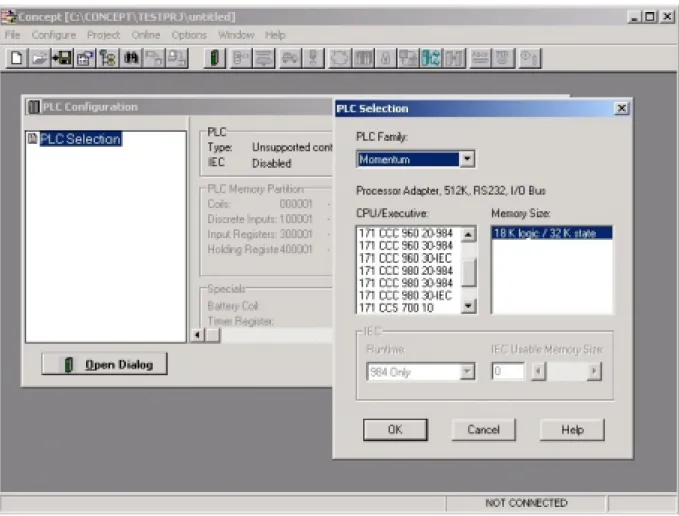This screenshot has width=679, height=516.
Task: Open the Online menu
Action: (x=146, y=35)
